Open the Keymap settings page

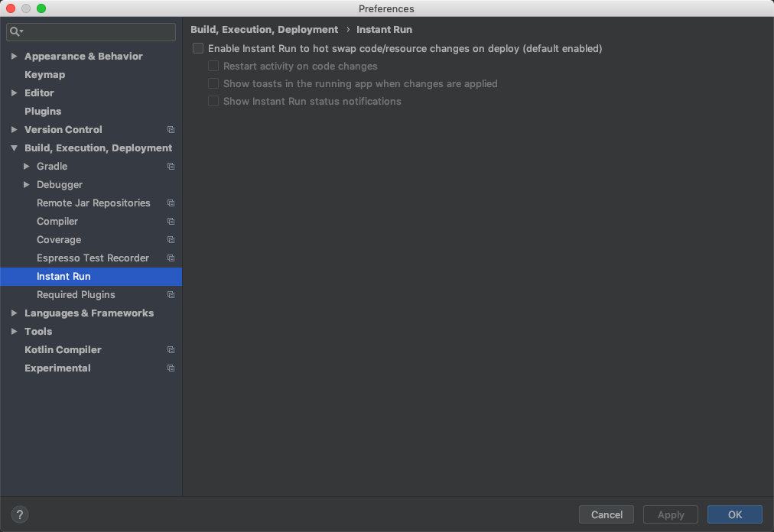coord(45,74)
